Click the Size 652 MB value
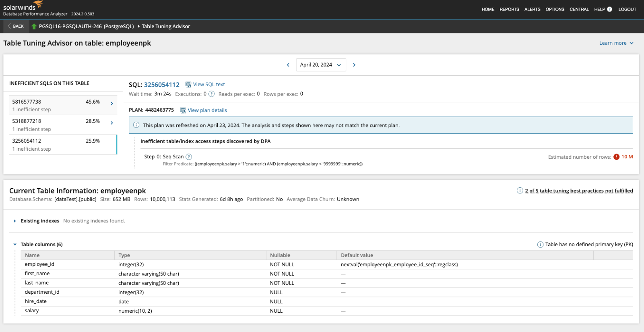Image resolution: width=644 pixels, height=332 pixels. [x=122, y=199]
